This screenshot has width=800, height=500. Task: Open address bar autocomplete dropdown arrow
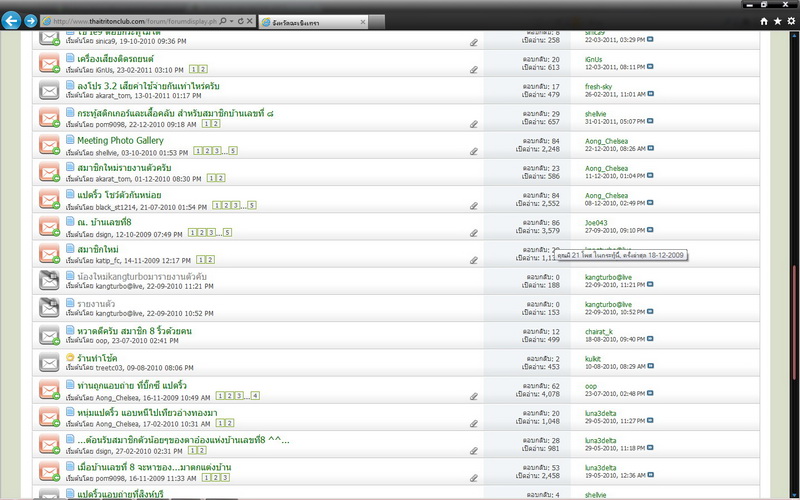click(231, 21)
